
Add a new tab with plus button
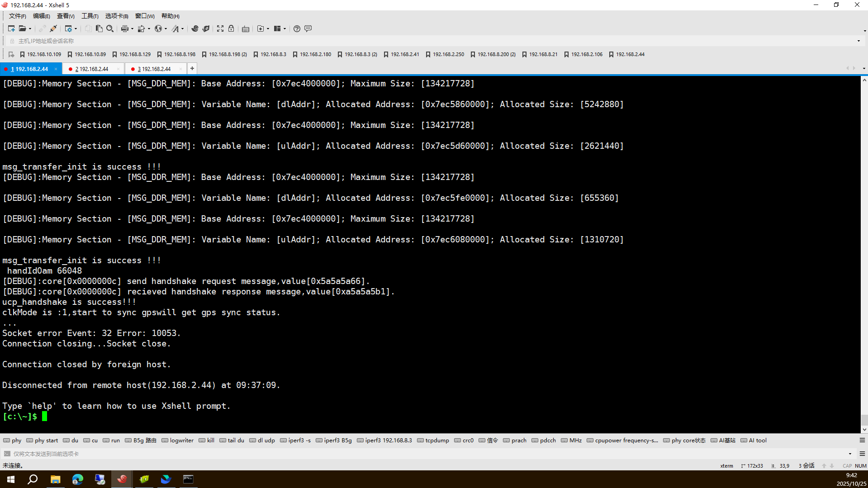coord(192,68)
